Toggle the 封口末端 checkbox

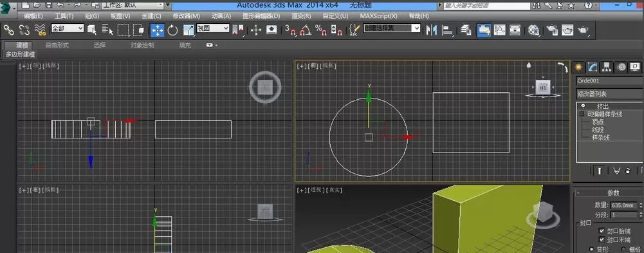click(x=602, y=239)
